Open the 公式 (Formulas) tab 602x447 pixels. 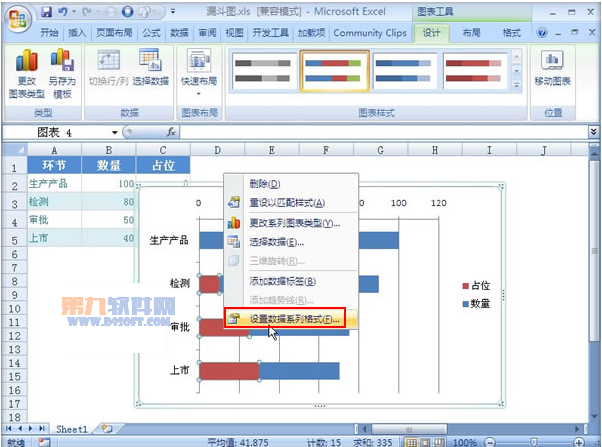click(151, 33)
